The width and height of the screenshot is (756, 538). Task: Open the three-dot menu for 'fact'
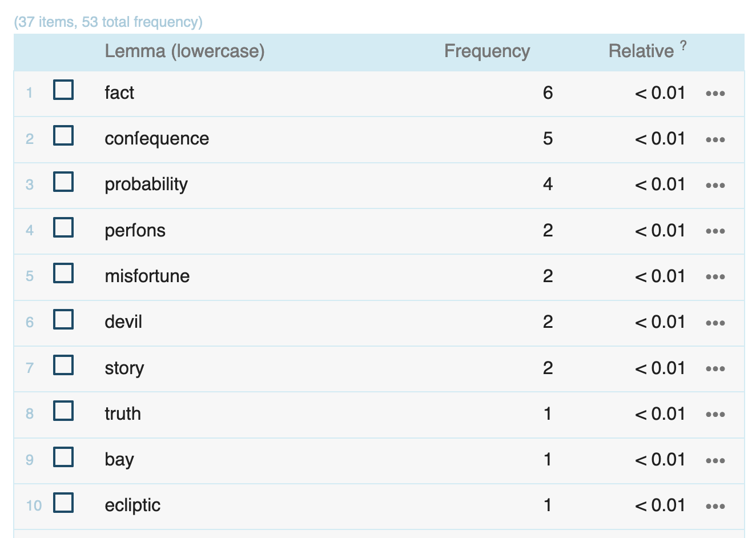click(x=715, y=94)
